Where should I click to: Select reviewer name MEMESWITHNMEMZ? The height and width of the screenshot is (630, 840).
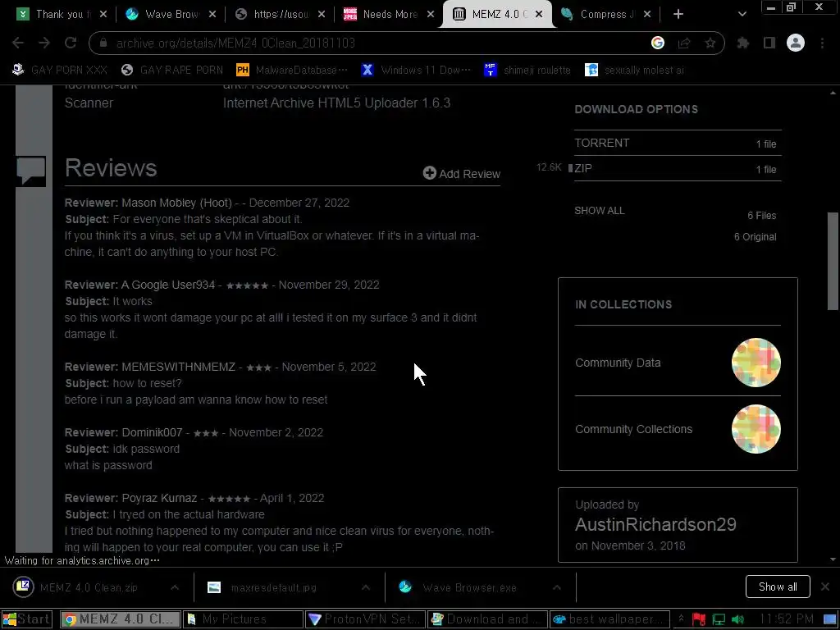point(178,367)
